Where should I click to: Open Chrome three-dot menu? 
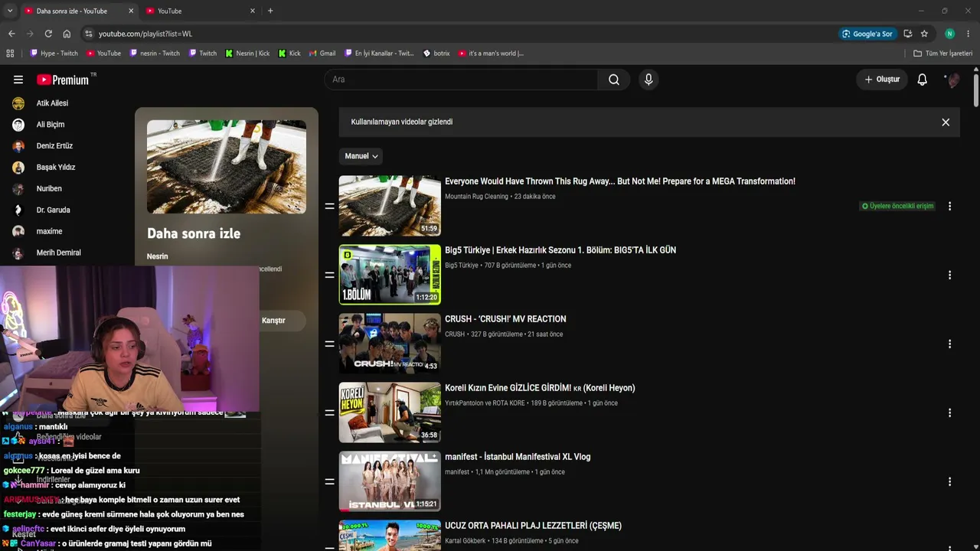(x=969, y=34)
